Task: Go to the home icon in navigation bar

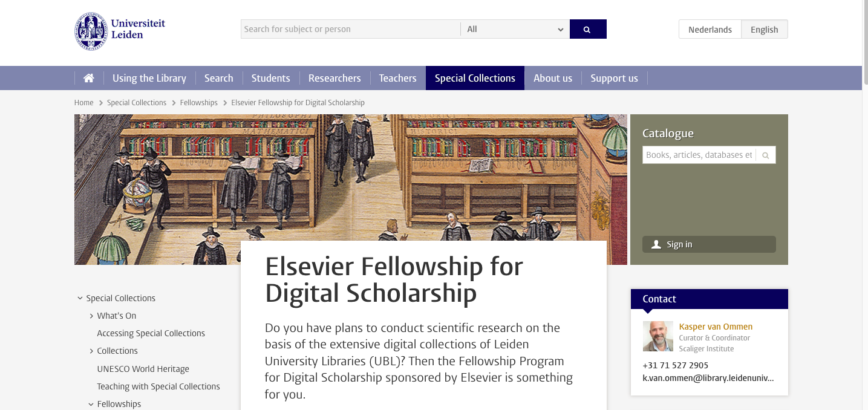Action: click(89, 78)
